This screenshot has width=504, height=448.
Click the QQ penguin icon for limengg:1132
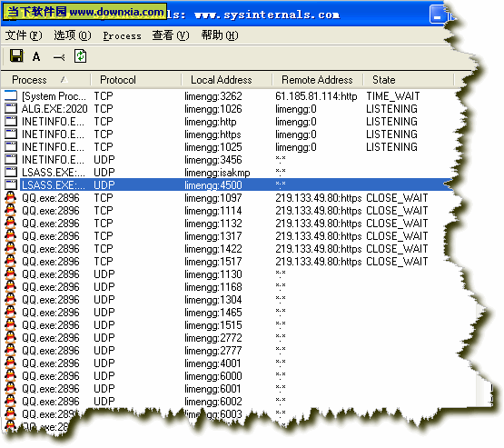pyautogui.click(x=11, y=223)
